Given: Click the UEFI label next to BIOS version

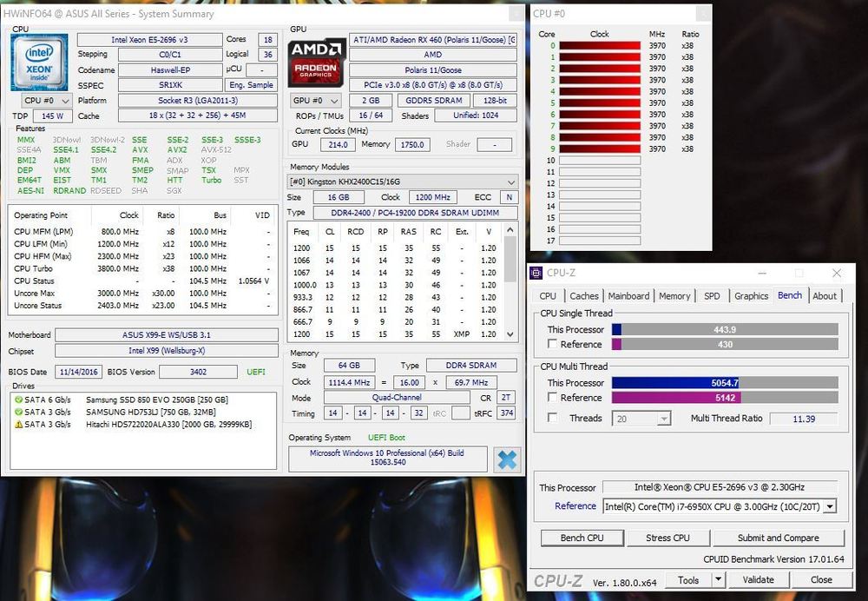Looking at the screenshot, I should tap(256, 372).
